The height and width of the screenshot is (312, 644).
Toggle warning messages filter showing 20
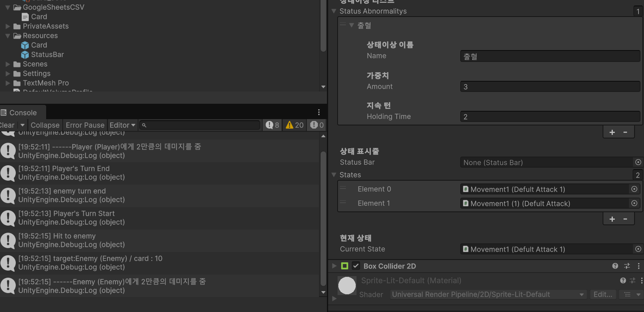pyautogui.click(x=295, y=125)
